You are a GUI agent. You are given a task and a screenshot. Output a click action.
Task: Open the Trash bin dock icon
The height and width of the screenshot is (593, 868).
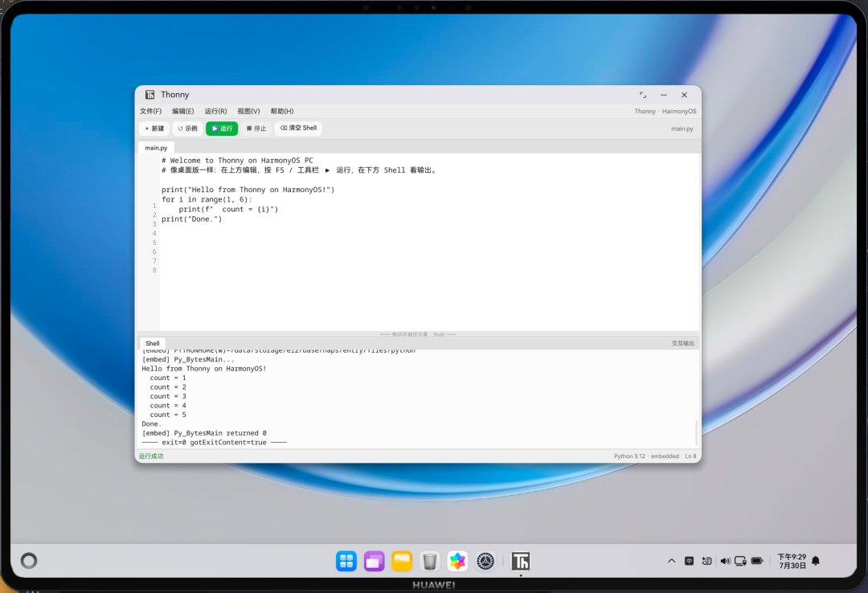[429, 562]
